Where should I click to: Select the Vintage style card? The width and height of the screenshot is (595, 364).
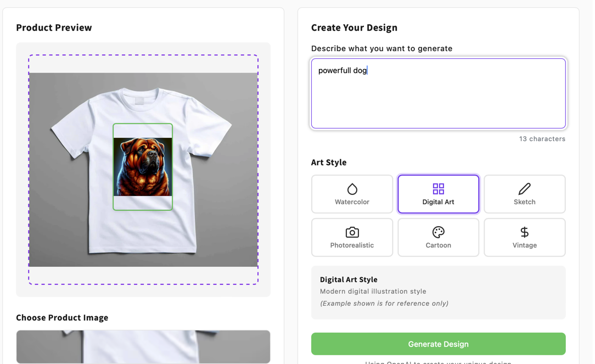click(524, 237)
